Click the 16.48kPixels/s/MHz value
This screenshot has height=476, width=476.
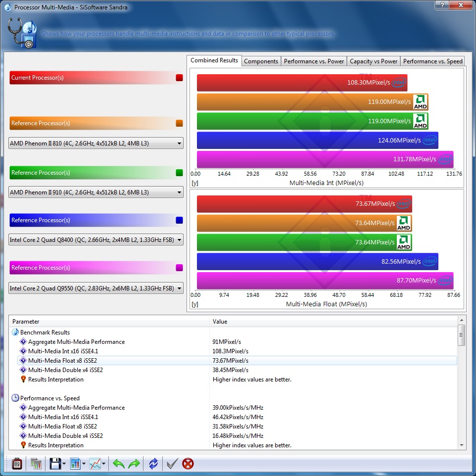238,435
